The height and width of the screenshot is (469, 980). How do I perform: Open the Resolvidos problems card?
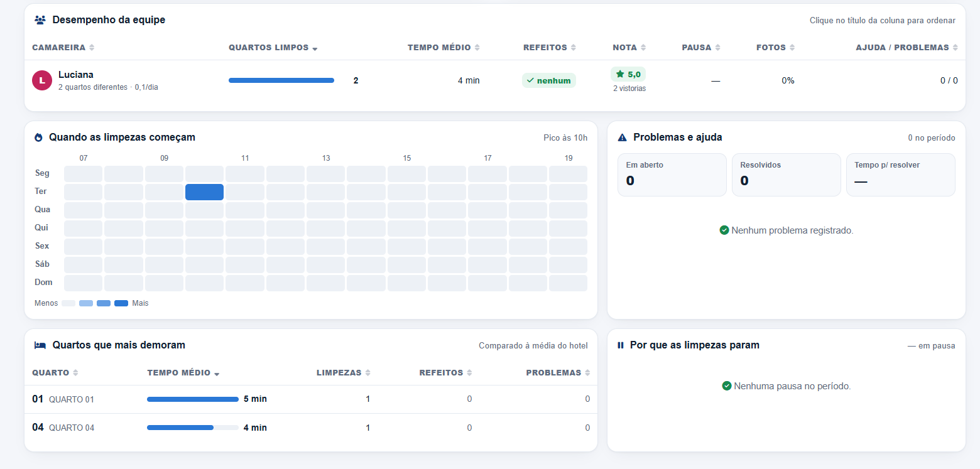(x=787, y=175)
